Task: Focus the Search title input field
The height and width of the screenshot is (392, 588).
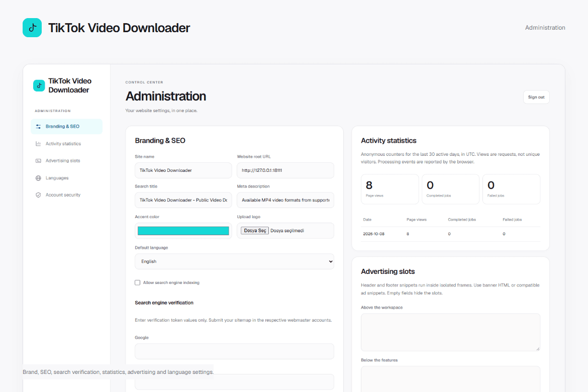Action: pos(183,200)
